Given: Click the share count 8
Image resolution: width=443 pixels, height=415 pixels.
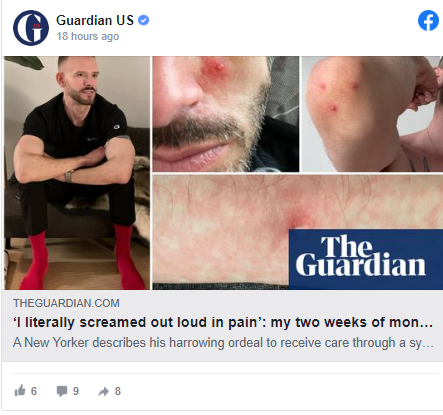Looking at the screenshot, I should tap(118, 391).
